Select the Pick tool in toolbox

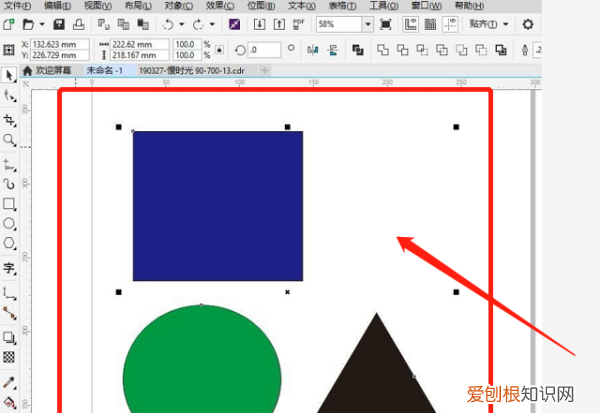point(9,74)
